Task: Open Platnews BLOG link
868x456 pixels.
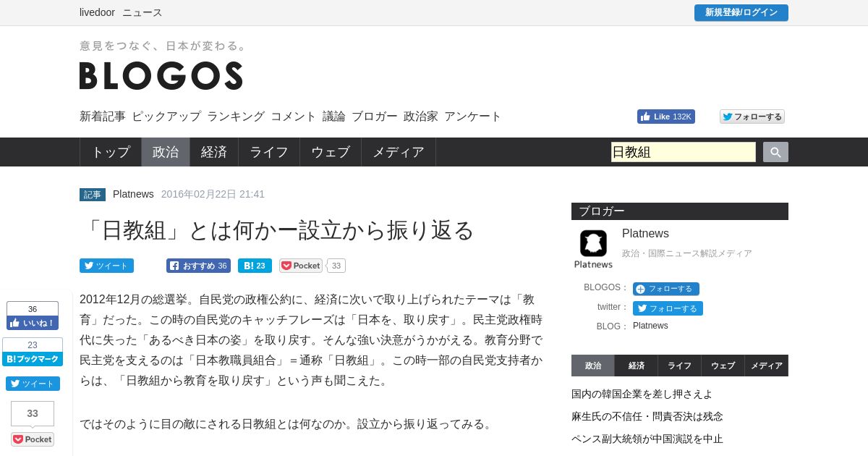Action: coord(650,326)
